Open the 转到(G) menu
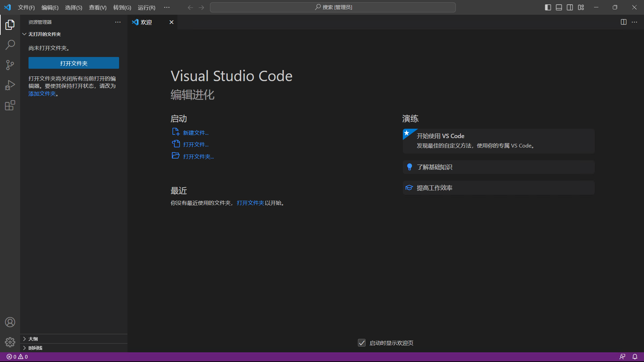The image size is (644, 362). pyautogui.click(x=122, y=7)
